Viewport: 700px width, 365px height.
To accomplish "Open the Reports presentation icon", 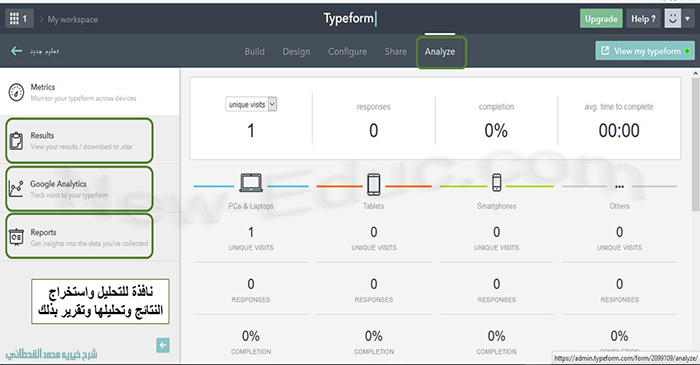I will coord(17,237).
